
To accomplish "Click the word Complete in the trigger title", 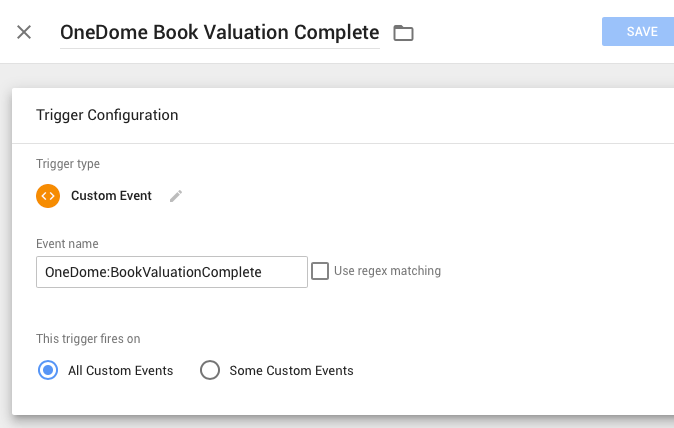I will pyautogui.click(x=337, y=33).
